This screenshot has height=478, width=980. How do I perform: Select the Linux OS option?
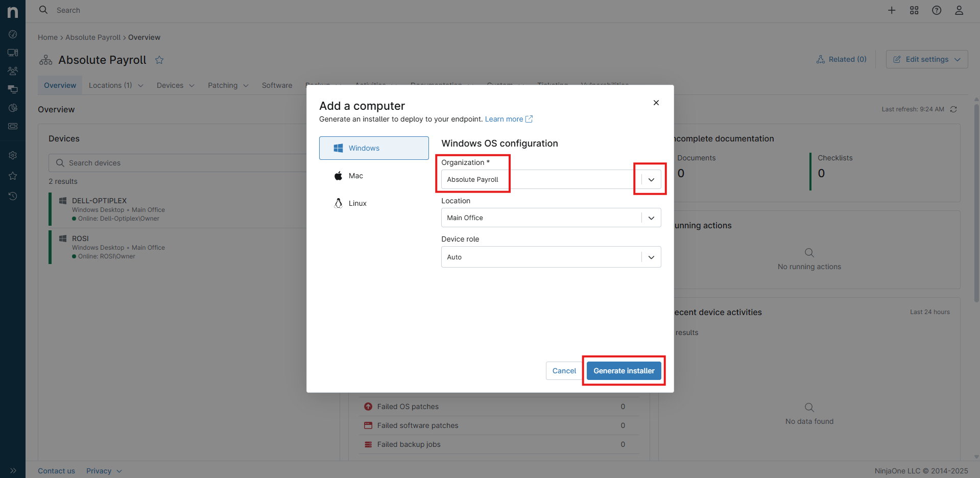(x=374, y=203)
